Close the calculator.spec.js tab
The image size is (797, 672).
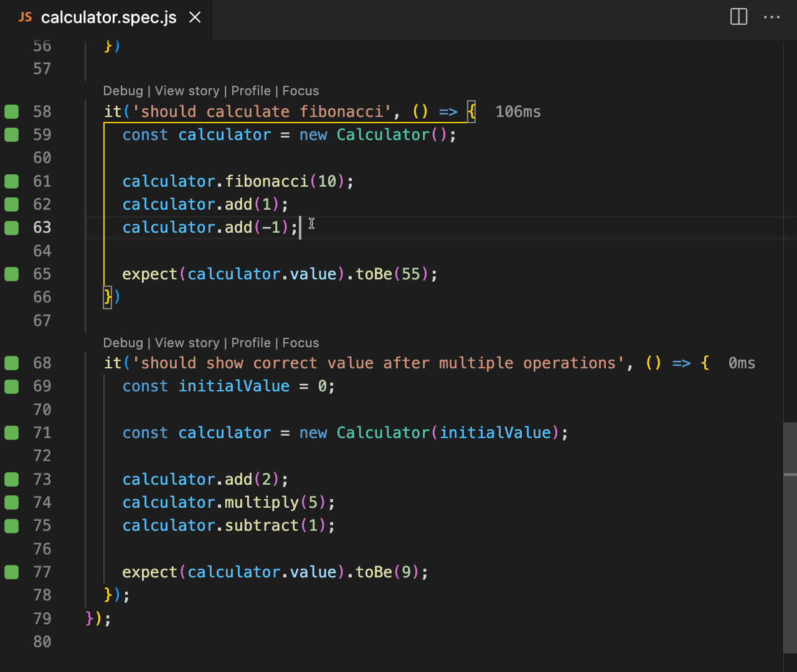pyautogui.click(x=195, y=17)
